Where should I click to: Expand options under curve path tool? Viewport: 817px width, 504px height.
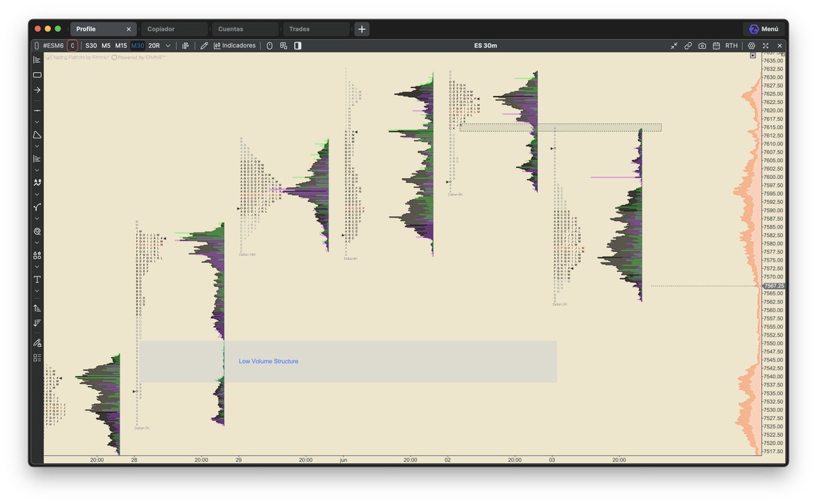pyautogui.click(x=37, y=218)
